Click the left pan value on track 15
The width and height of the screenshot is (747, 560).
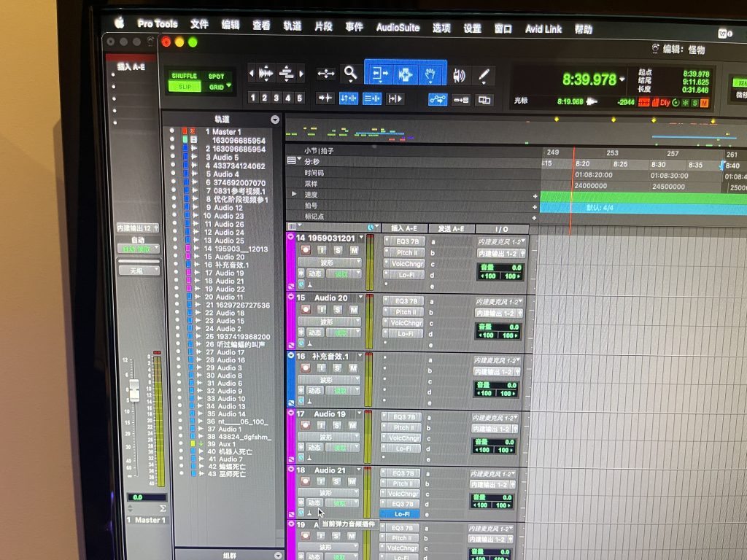click(486, 335)
